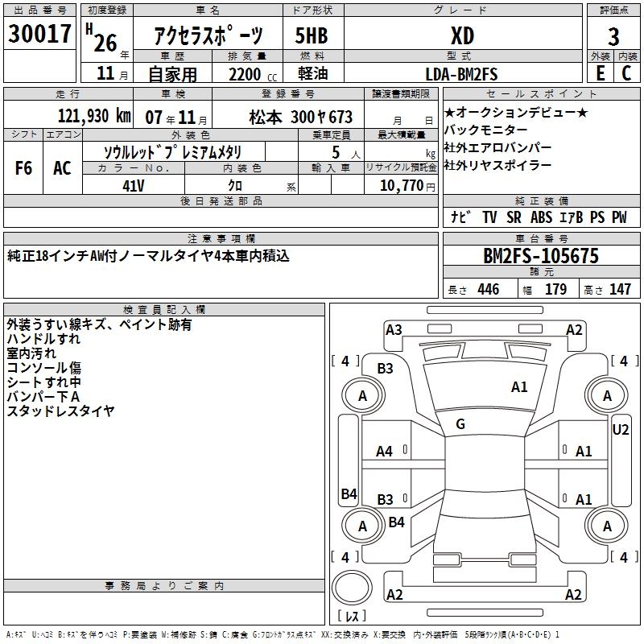Select the air conditioner value AC
The image size is (644, 644).
(62, 168)
